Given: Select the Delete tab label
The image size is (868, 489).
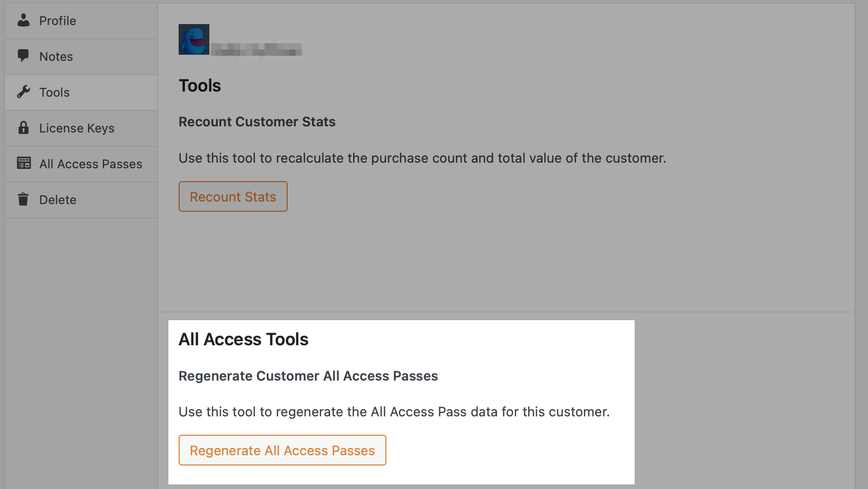Looking at the screenshot, I should tap(58, 200).
